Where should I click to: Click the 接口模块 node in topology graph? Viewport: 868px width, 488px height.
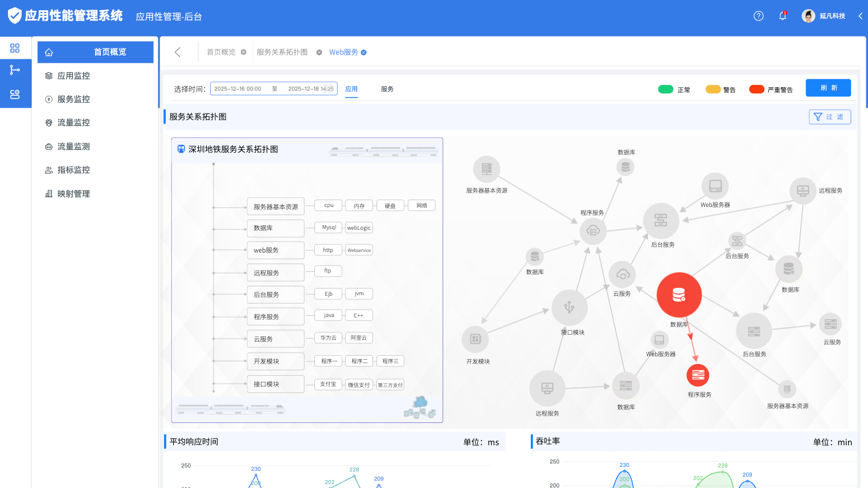(569, 307)
